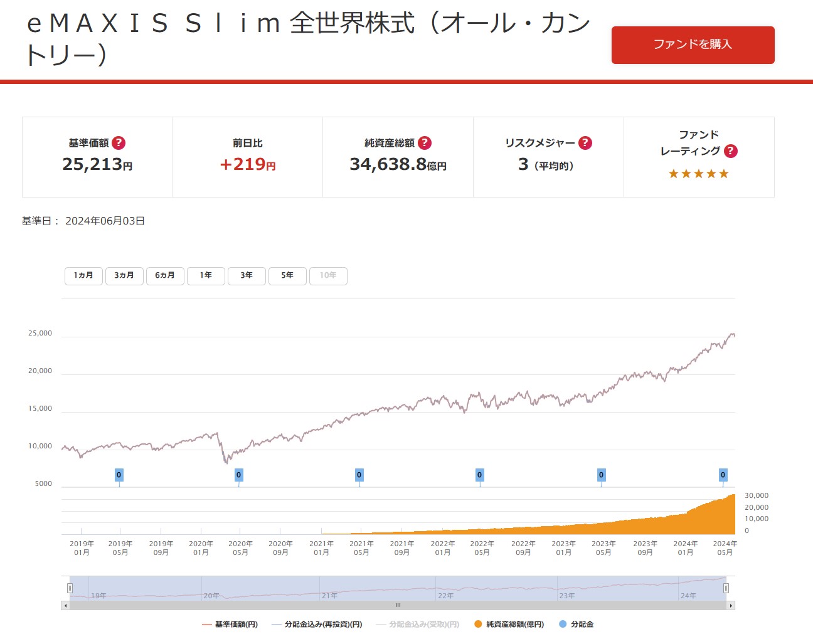Click the 25,213円 price value
The width and height of the screenshot is (813, 644).
97,164
